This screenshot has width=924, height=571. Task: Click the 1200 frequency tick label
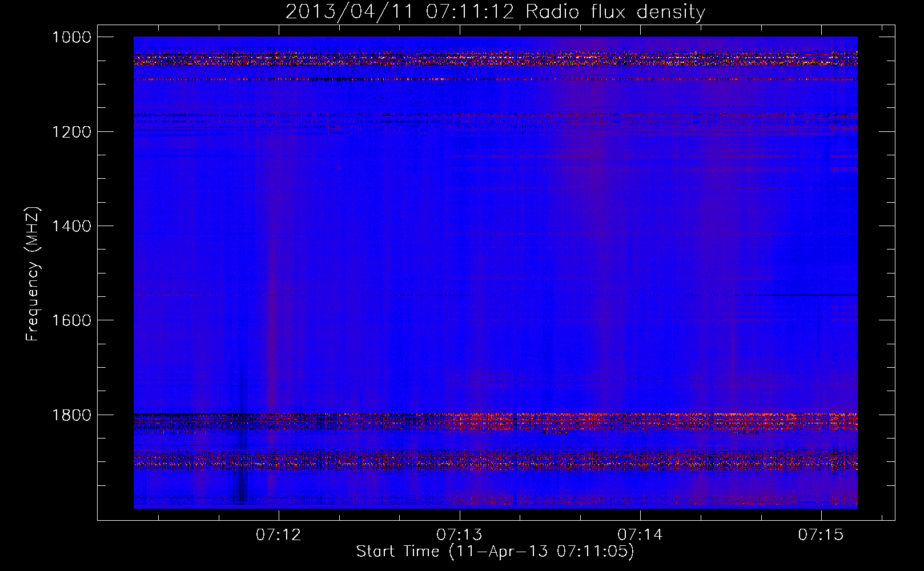(71, 132)
